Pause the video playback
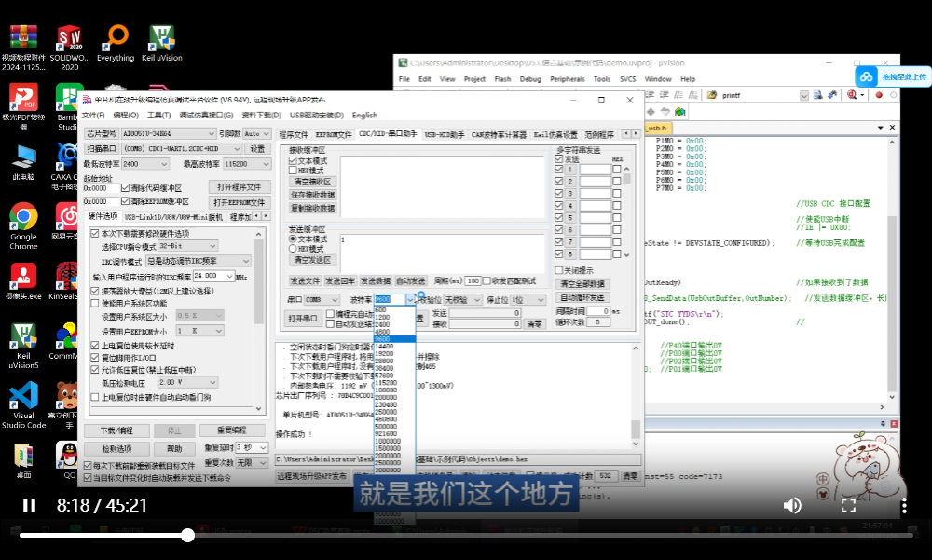This screenshot has width=932, height=560. pyautogui.click(x=29, y=505)
